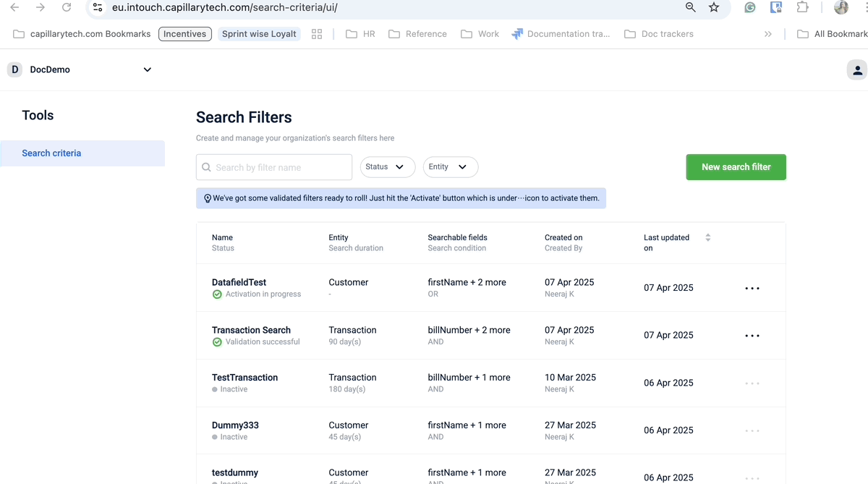This screenshot has height=484, width=868.
Task: Click 'firstName + 2 more' in DatafieldTest row
Action: pos(467,282)
